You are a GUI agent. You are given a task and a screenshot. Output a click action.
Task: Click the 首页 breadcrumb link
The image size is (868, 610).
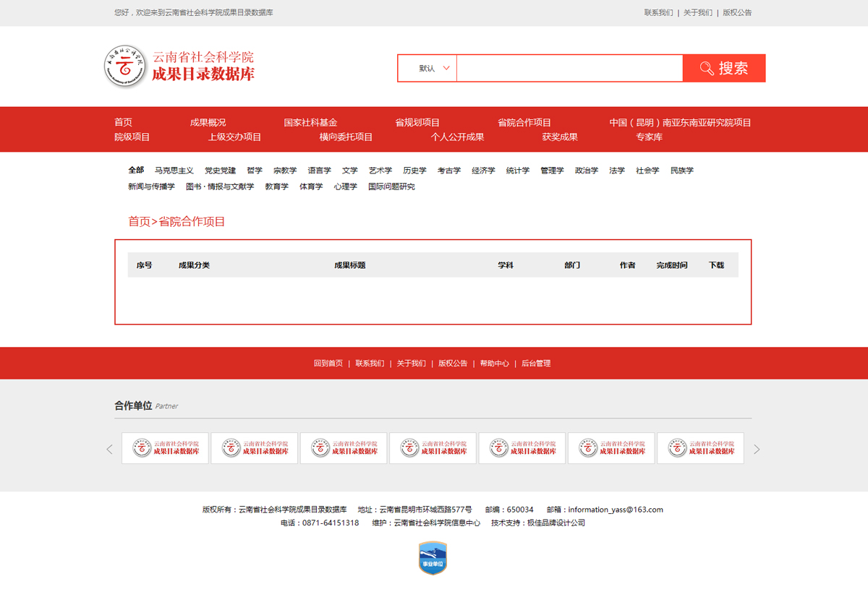139,221
